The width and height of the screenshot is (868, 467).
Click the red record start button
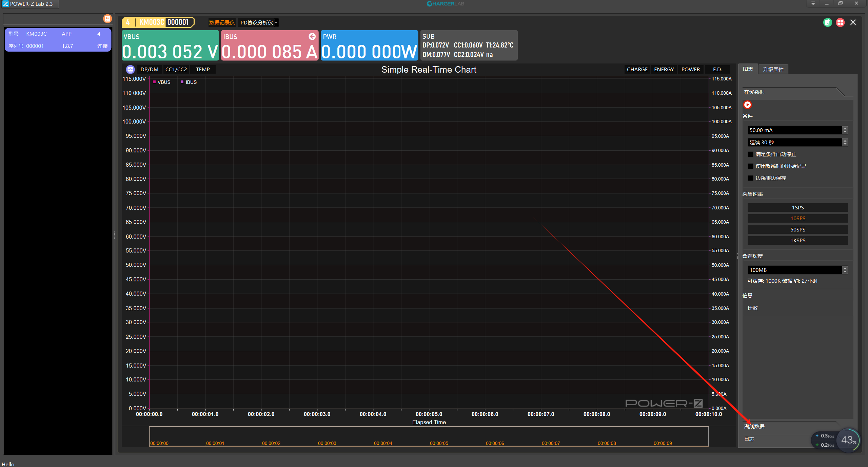(x=747, y=105)
